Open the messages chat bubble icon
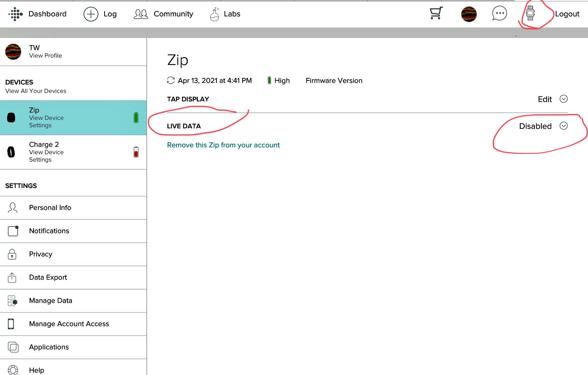The height and width of the screenshot is (375, 588). click(x=499, y=13)
